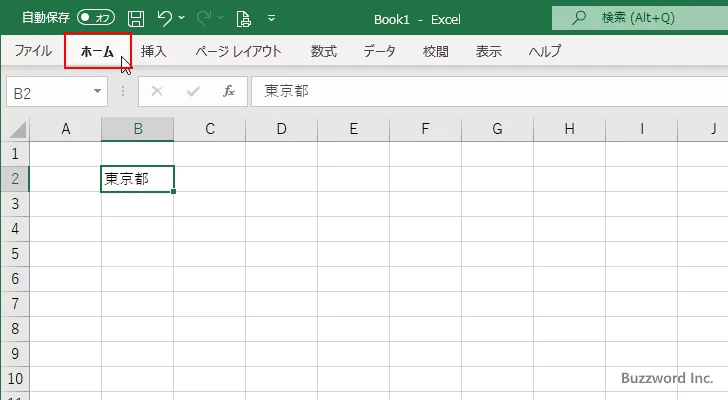Select column I header
The width and height of the screenshot is (728, 400).
(x=641, y=129)
